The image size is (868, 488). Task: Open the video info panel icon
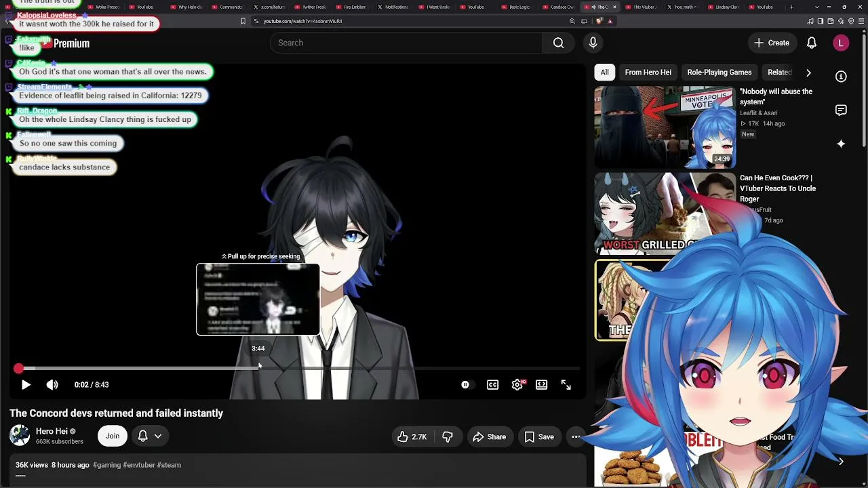[x=841, y=77]
